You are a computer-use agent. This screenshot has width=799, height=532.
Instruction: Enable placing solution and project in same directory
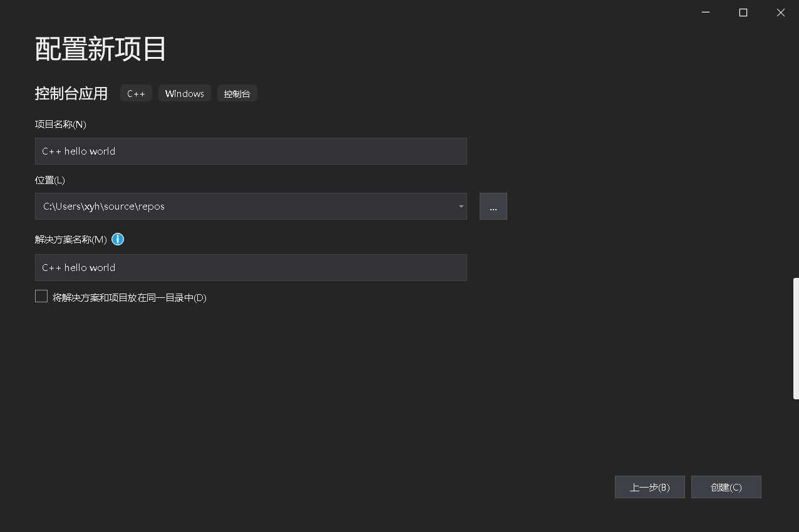coord(41,296)
